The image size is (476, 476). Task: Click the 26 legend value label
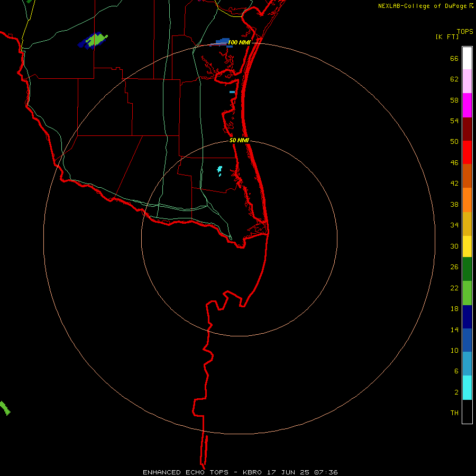click(454, 267)
